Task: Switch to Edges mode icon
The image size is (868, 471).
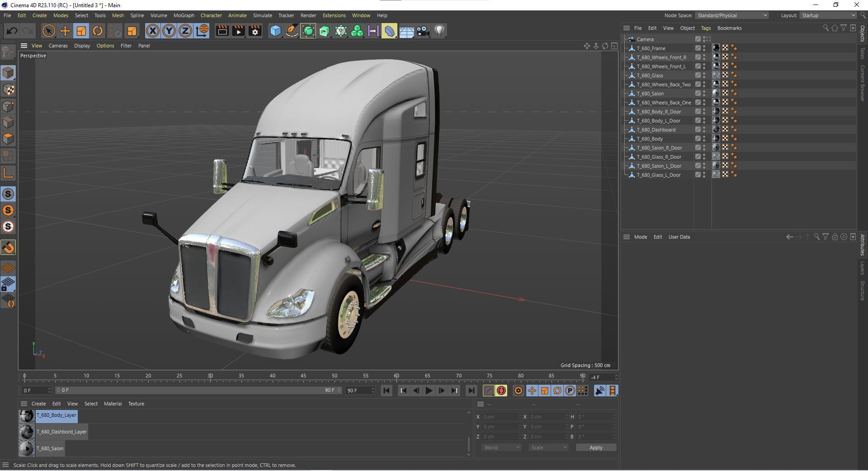Action: click(x=9, y=122)
